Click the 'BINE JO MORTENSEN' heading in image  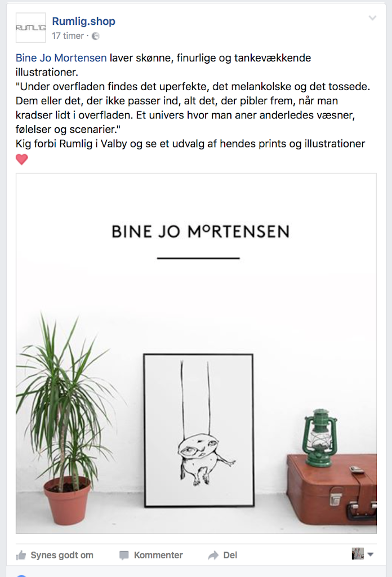pyautogui.click(x=201, y=232)
